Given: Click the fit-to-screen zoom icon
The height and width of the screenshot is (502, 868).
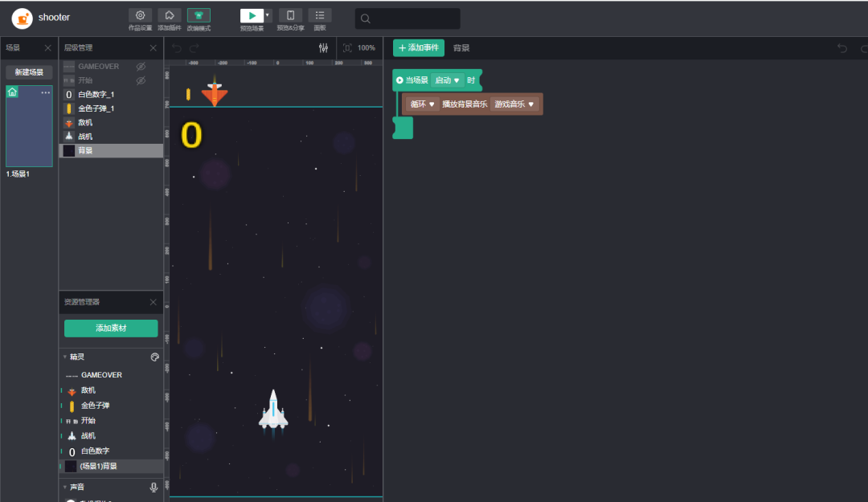Looking at the screenshot, I should point(347,48).
